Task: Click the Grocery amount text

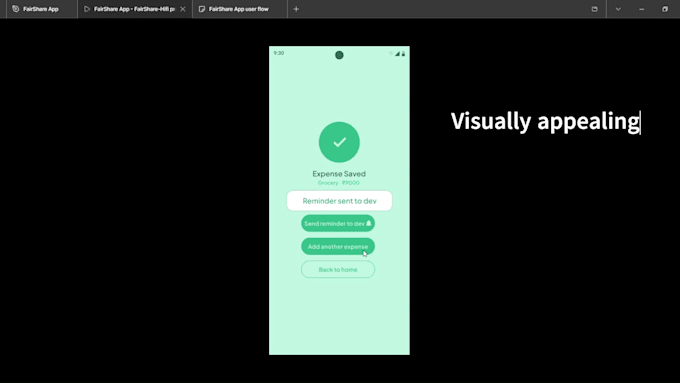Action: coord(339,183)
